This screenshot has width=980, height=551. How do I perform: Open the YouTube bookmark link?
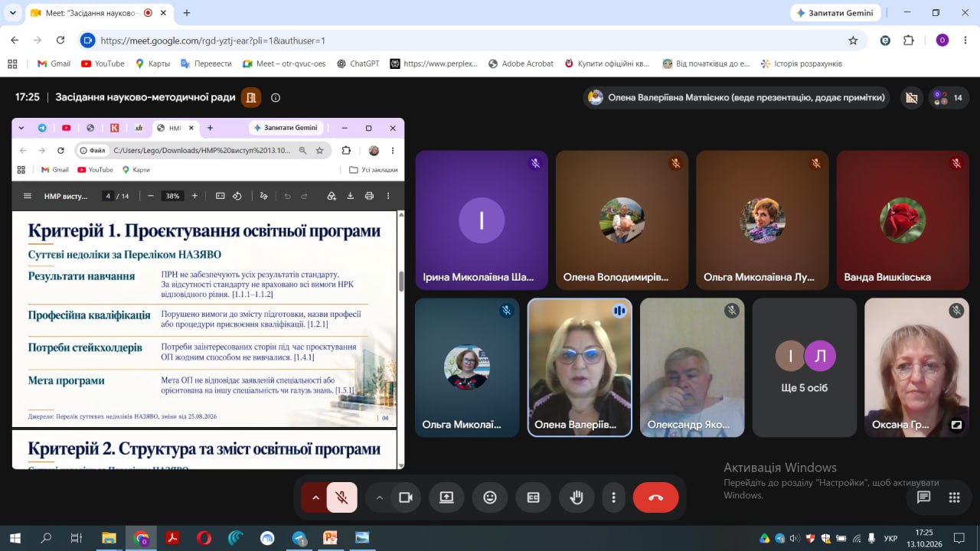pyautogui.click(x=103, y=64)
